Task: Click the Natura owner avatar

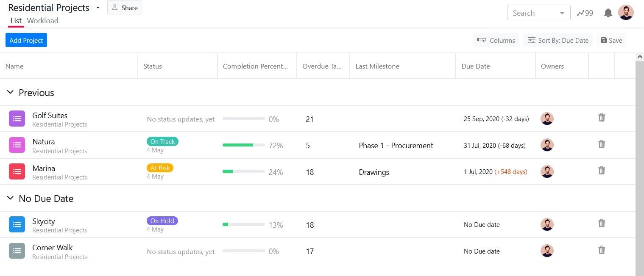Action: (x=547, y=145)
